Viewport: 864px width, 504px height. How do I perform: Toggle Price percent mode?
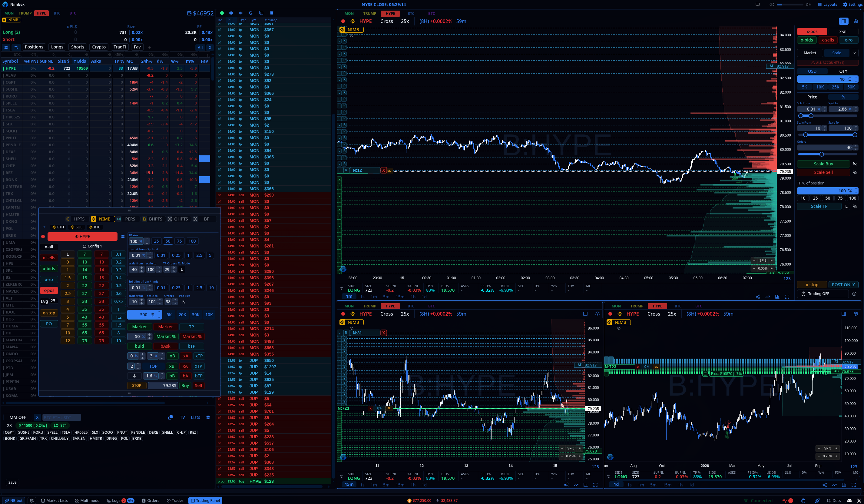843,97
